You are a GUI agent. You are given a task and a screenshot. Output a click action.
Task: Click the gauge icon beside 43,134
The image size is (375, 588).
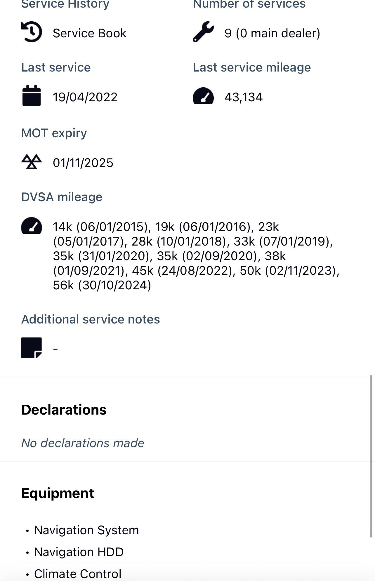(x=203, y=96)
